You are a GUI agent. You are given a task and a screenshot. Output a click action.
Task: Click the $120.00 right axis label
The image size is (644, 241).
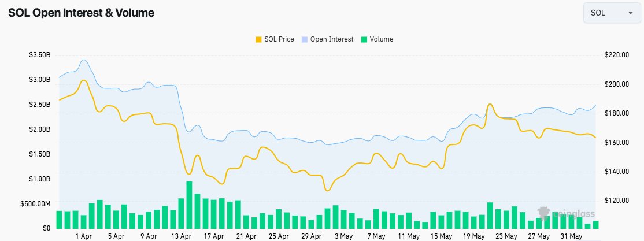(x=617, y=201)
